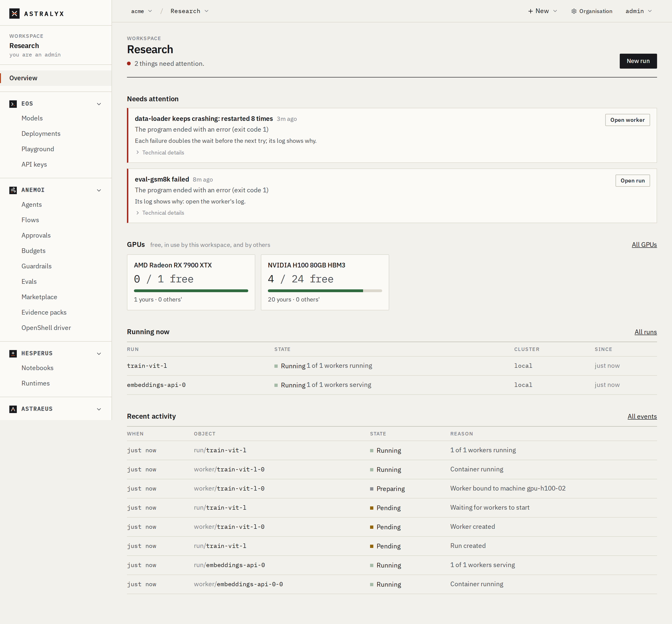Expand Technical details for data-loader alert
672x624 pixels.
[x=160, y=153]
